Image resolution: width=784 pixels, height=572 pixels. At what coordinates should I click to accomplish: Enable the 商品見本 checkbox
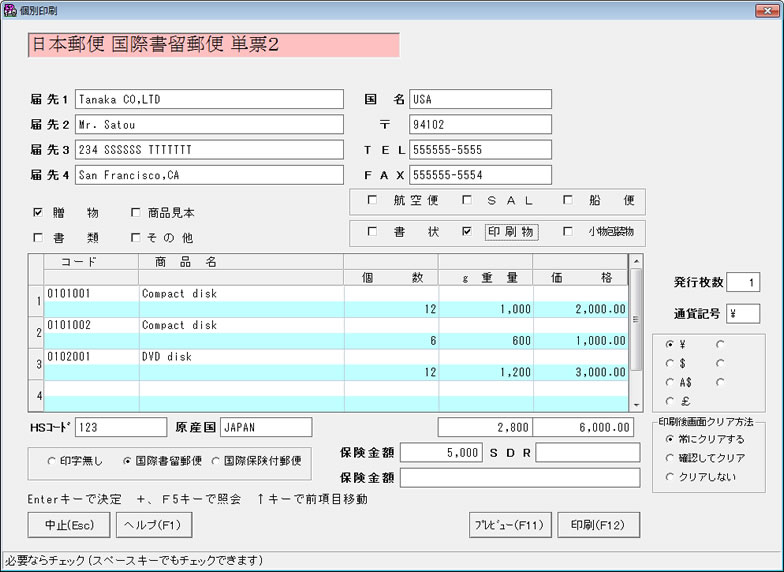[x=136, y=213]
